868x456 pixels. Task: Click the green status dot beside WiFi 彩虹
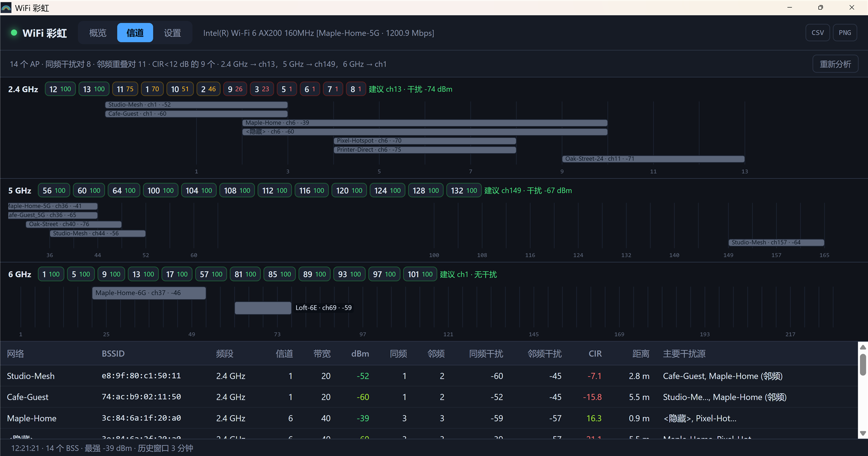coord(14,33)
